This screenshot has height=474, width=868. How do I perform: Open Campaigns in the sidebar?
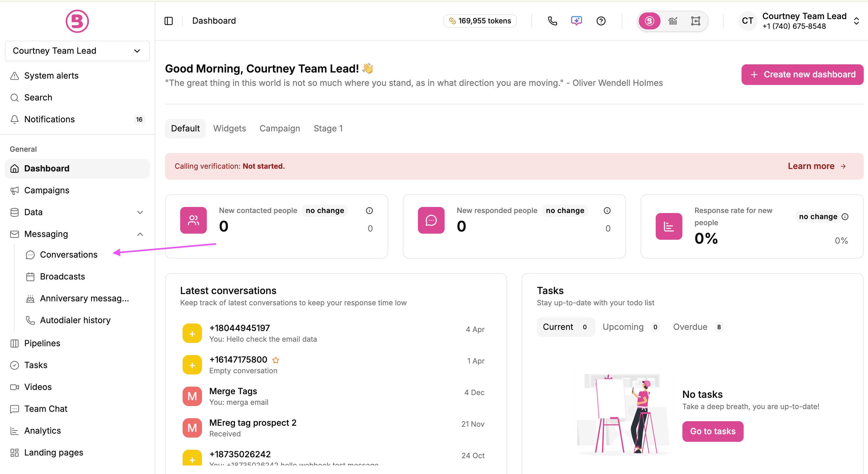77,191
